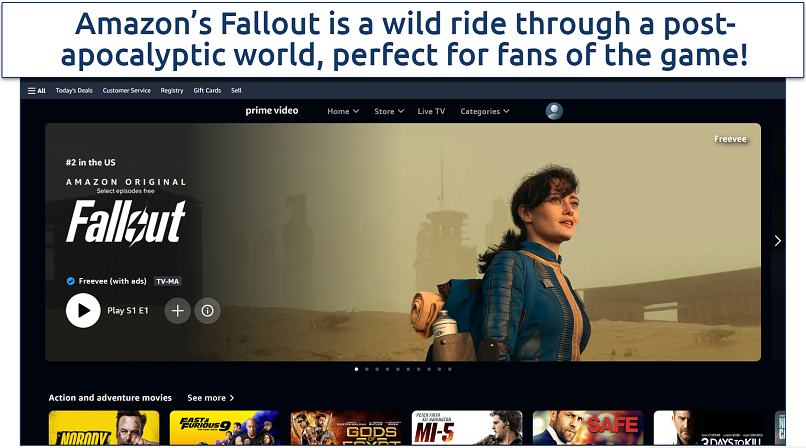
Task: Expand the Home dropdown menu
Action: click(343, 111)
